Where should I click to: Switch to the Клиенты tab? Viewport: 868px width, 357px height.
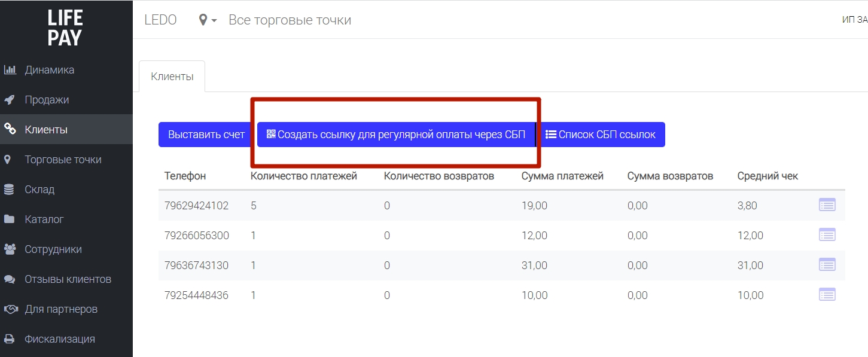(172, 77)
